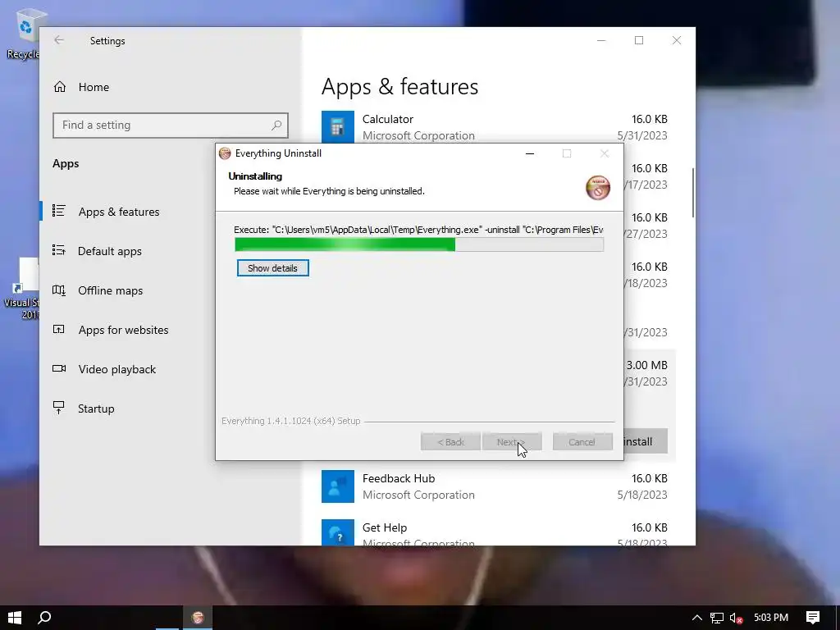Click Cancel in Everything Uninstall
Screen dimensions: 840x630
click(x=582, y=442)
